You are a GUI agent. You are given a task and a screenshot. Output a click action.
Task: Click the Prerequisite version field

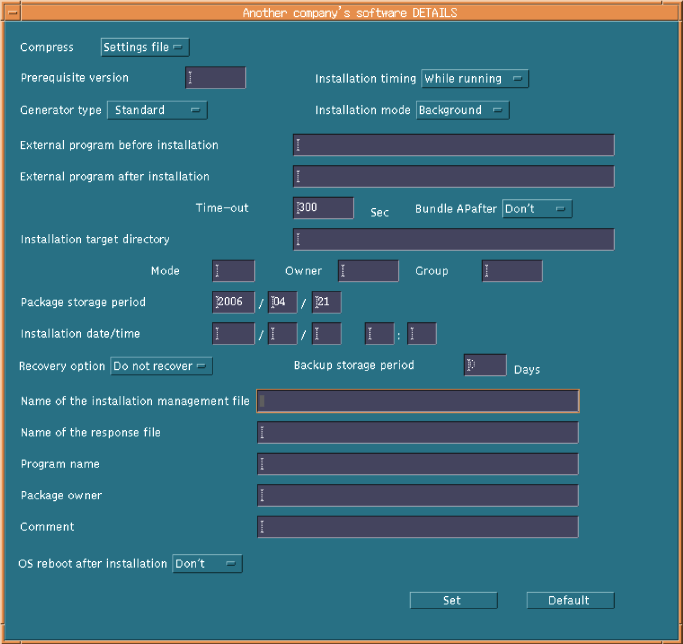[215, 78]
